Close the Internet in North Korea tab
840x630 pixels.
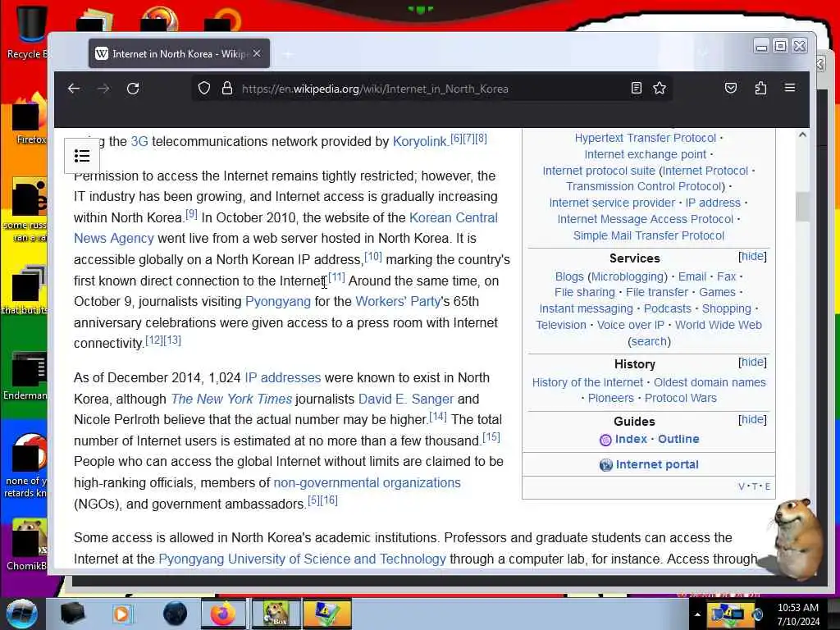pos(257,53)
